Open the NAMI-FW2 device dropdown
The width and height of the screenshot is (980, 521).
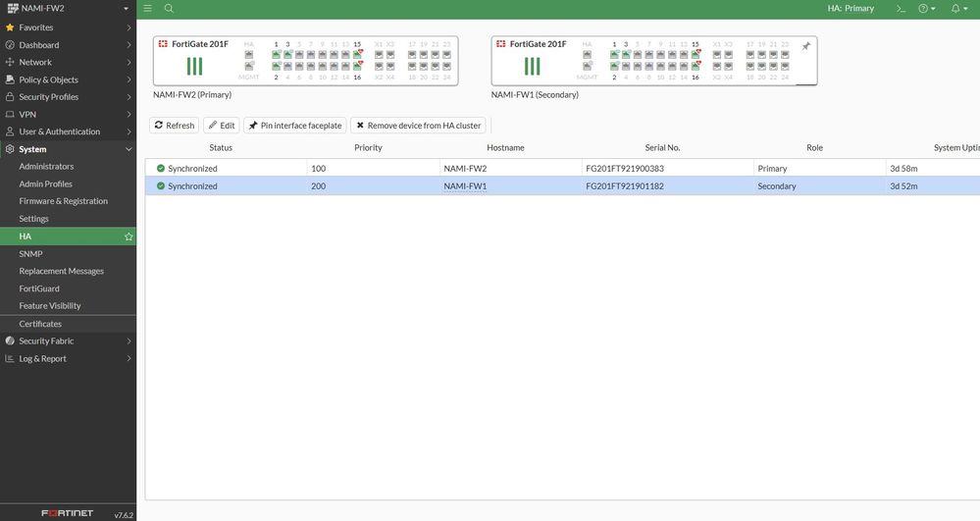coord(68,9)
